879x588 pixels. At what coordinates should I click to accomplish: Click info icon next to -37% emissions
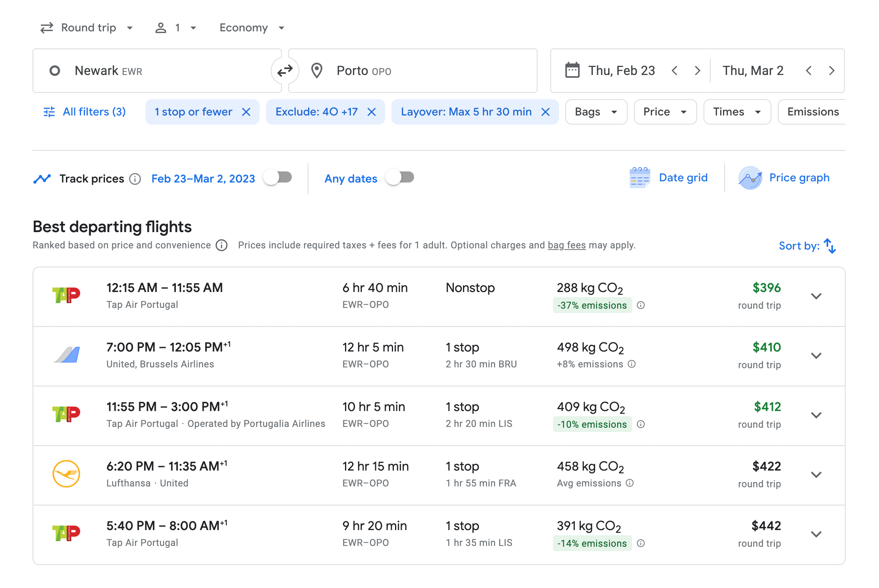(x=641, y=305)
